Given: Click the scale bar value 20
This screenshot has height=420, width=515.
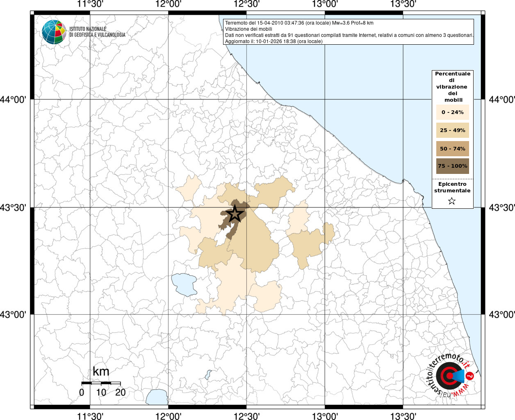Looking at the screenshot, I should pos(121,393).
